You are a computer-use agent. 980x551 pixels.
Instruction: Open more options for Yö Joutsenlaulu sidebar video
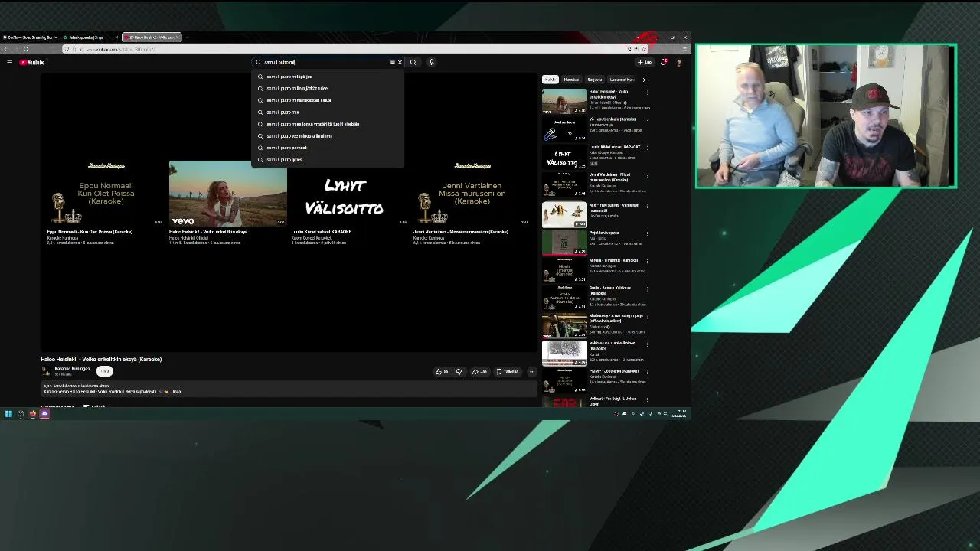click(x=648, y=120)
